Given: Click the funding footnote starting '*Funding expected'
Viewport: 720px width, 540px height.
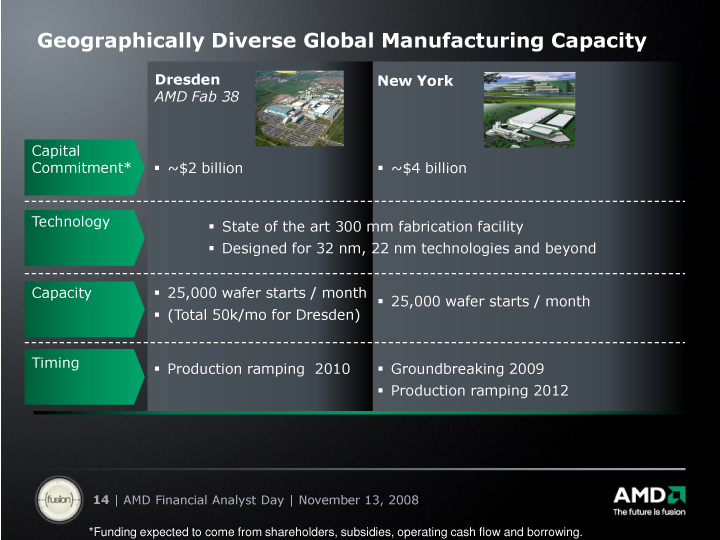Looking at the screenshot, I should pyautogui.click(x=336, y=532).
